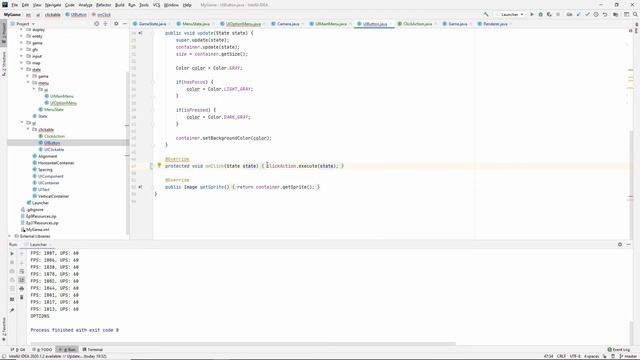Open the Launcher run configuration dropdown

click(x=509, y=14)
